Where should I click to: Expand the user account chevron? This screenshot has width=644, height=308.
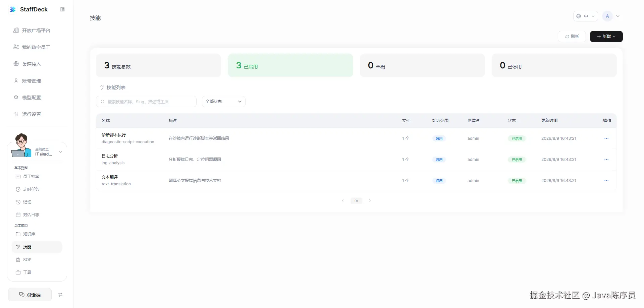tap(618, 16)
